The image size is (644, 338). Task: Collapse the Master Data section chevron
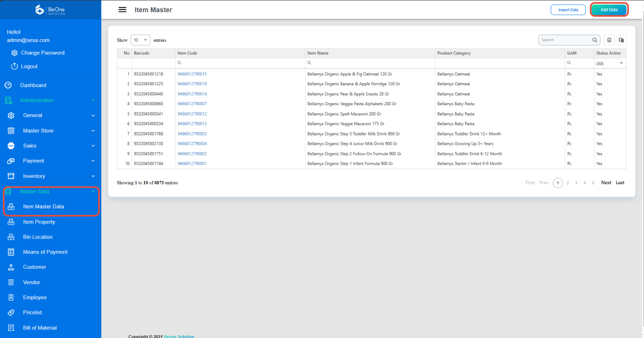(93, 191)
